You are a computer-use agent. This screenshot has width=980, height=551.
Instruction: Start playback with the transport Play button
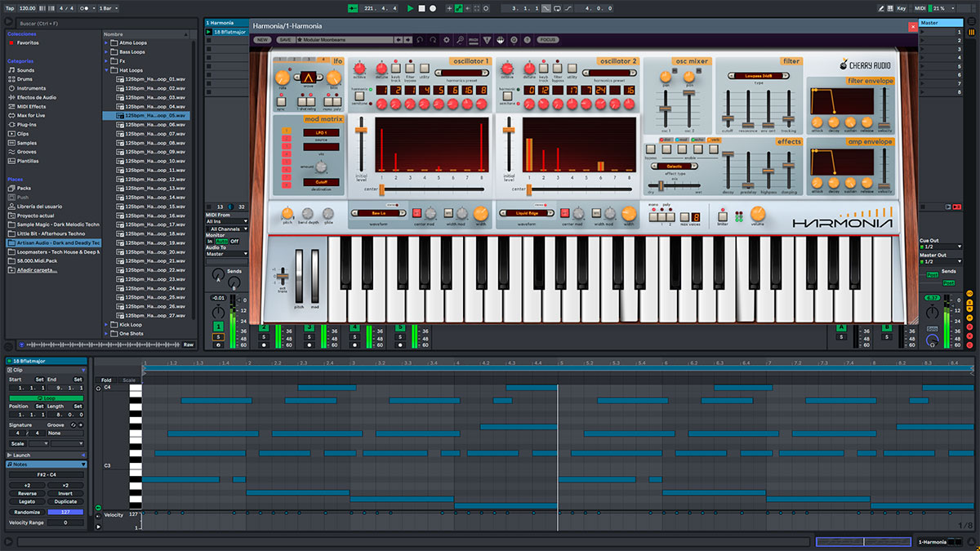[x=411, y=8]
